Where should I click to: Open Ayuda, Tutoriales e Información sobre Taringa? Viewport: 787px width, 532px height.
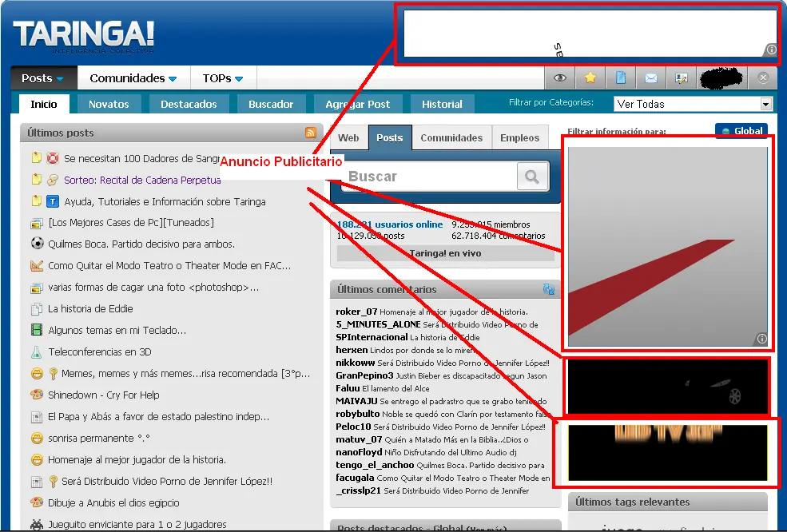165,201
